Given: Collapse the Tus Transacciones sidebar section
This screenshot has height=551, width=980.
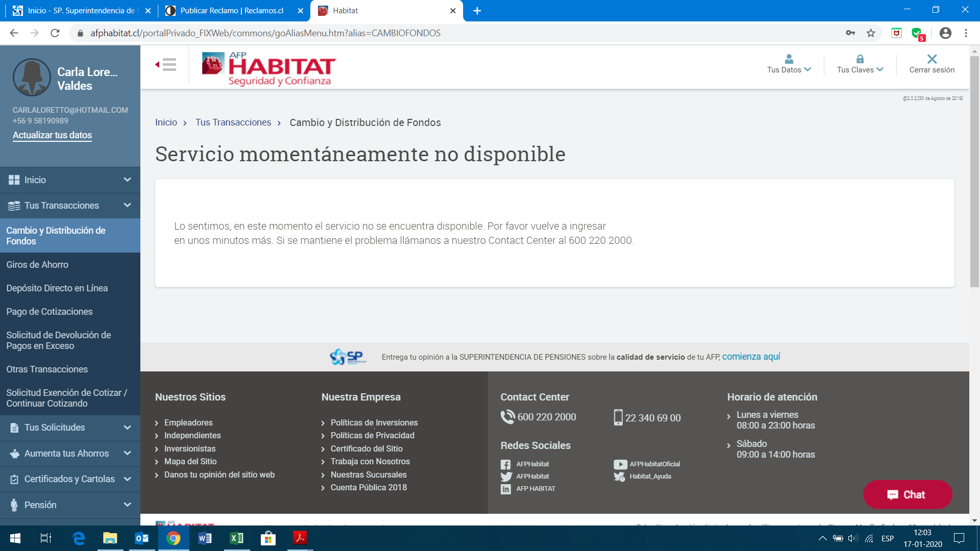Looking at the screenshot, I should click(70, 206).
